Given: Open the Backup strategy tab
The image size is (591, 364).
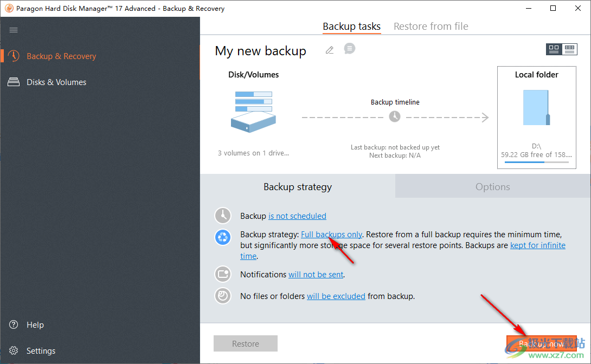Looking at the screenshot, I should [x=298, y=187].
